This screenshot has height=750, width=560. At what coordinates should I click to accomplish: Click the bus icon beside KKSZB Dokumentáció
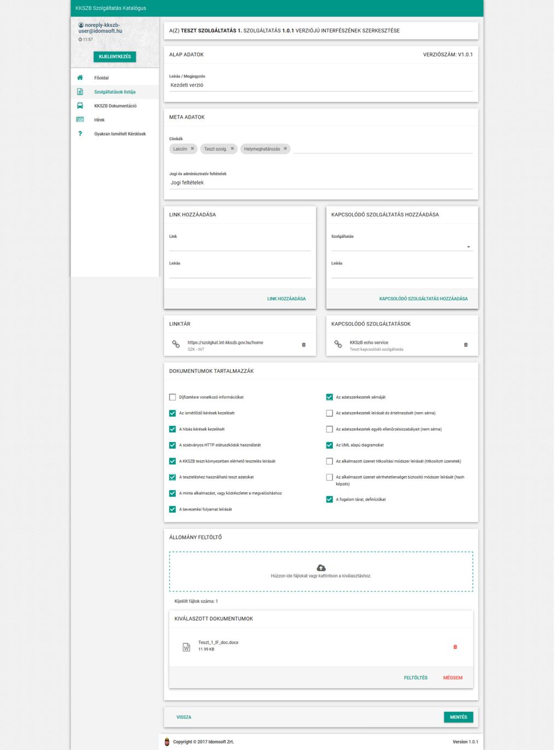pos(80,106)
